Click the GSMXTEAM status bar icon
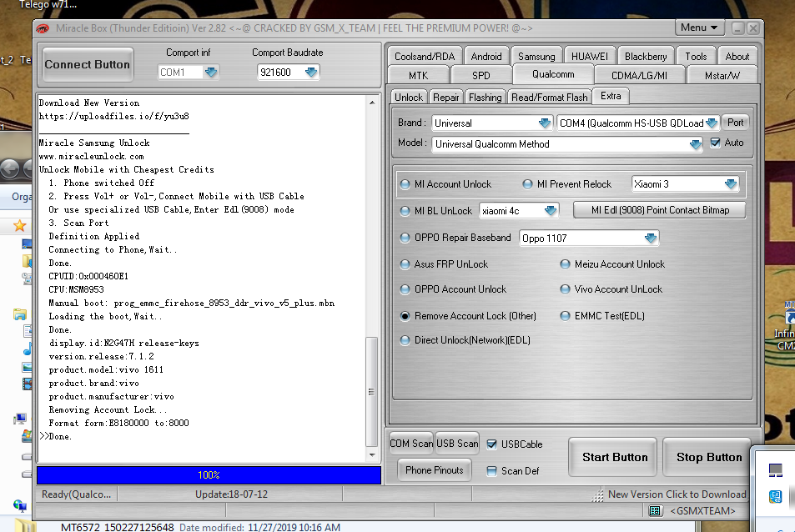Screen dimensions: 795x532 point(656,510)
